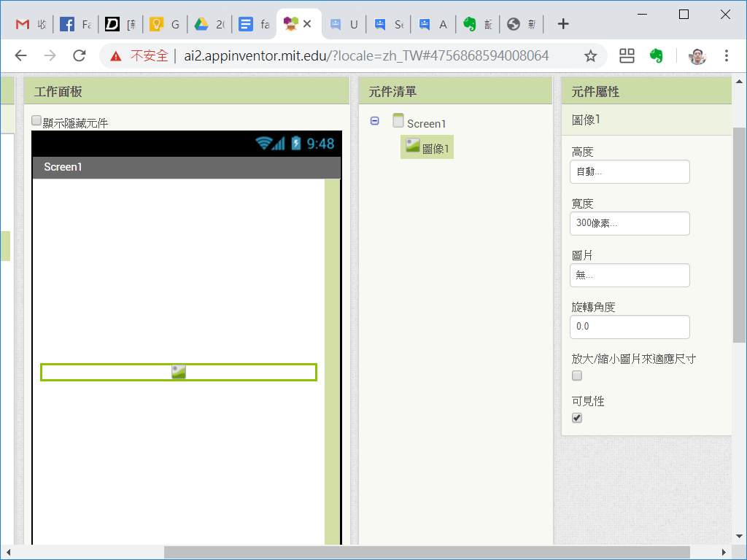747x560 pixels.
Task: Edit the 高度 height field
Action: click(630, 172)
